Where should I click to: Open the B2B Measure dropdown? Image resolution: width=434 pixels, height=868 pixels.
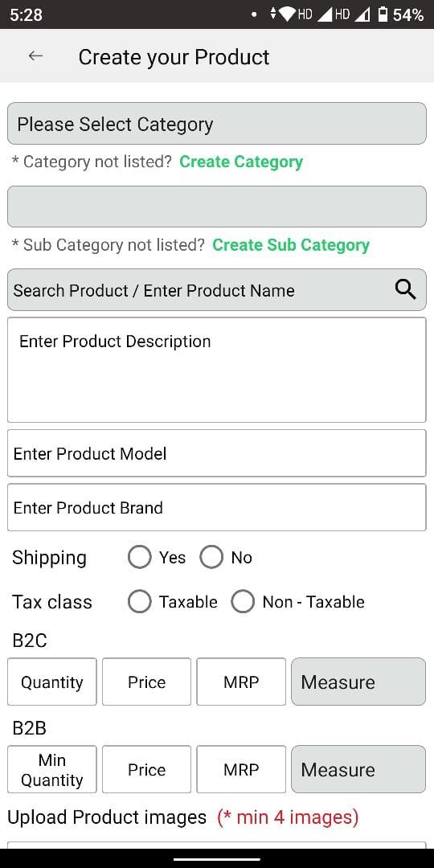(x=358, y=769)
